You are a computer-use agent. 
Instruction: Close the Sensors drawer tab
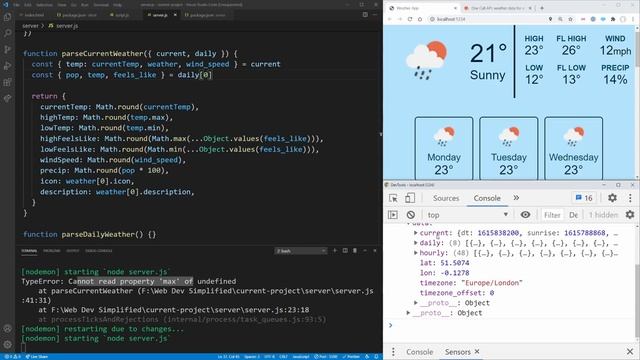pos(477,351)
